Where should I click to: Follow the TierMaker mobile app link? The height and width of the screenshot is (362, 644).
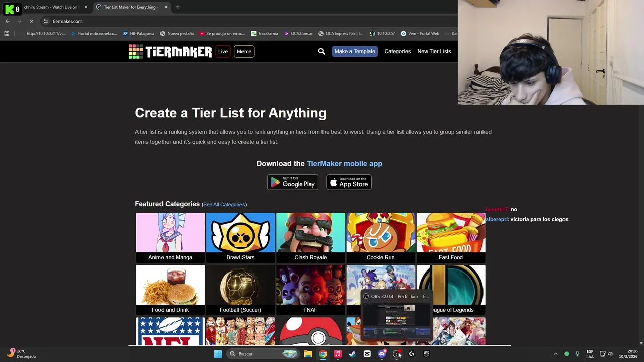(345, 163)
